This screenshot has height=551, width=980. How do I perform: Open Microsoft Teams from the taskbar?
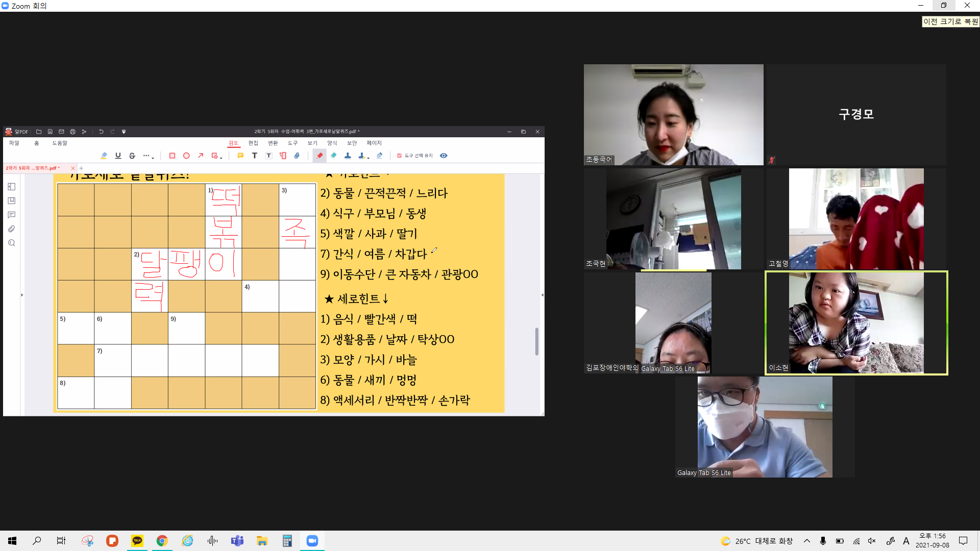click(x=237, y=541)
